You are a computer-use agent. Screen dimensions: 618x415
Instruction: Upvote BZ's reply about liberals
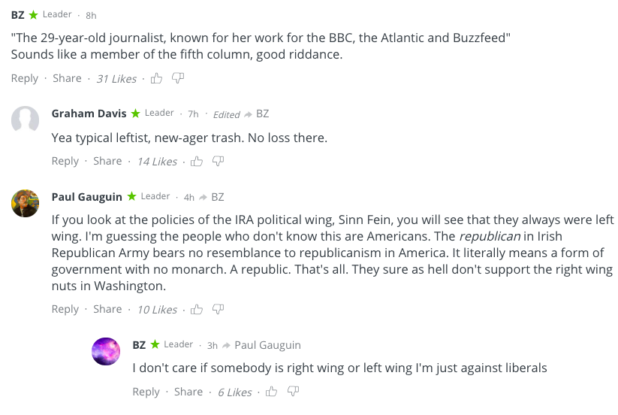click(272, 392)
